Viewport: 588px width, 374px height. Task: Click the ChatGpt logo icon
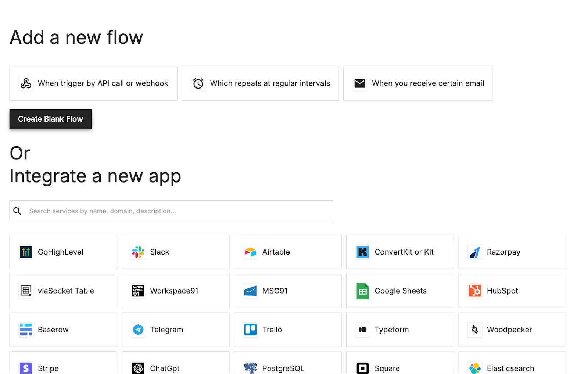point(138,368)
